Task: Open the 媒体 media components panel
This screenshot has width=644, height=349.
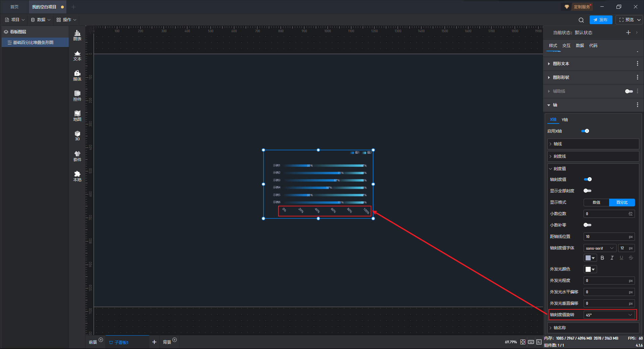Action: 77,76
